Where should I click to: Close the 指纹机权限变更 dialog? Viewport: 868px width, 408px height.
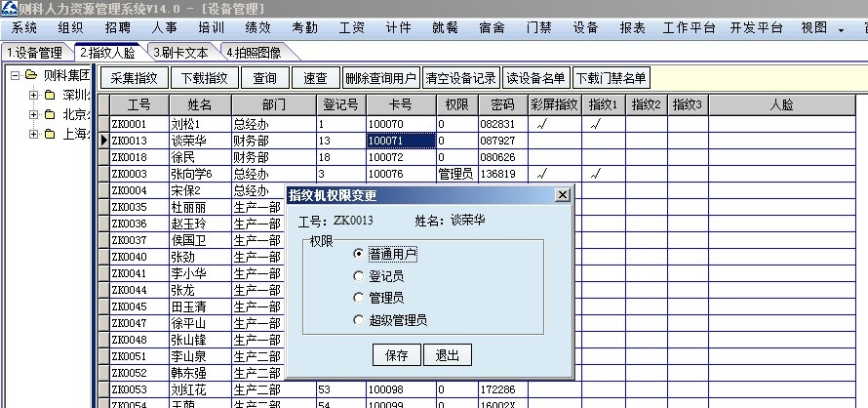click(x=562, y=195)
